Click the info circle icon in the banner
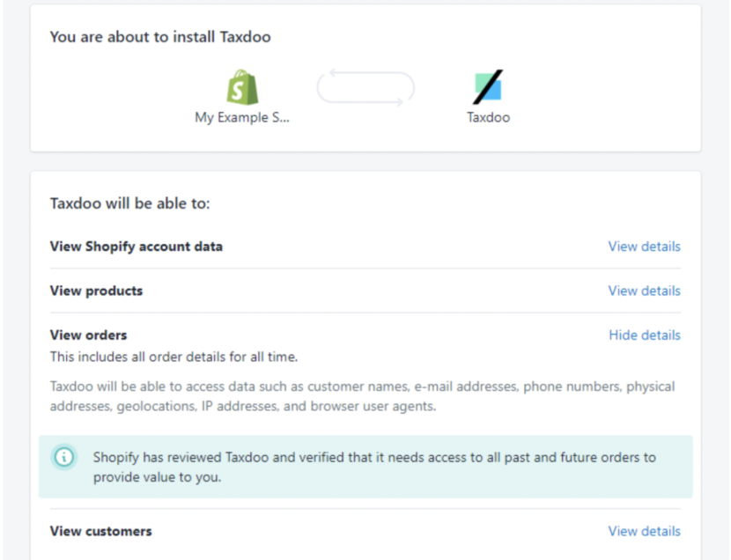This screenshot has height=560, width=731. point(64,457)
